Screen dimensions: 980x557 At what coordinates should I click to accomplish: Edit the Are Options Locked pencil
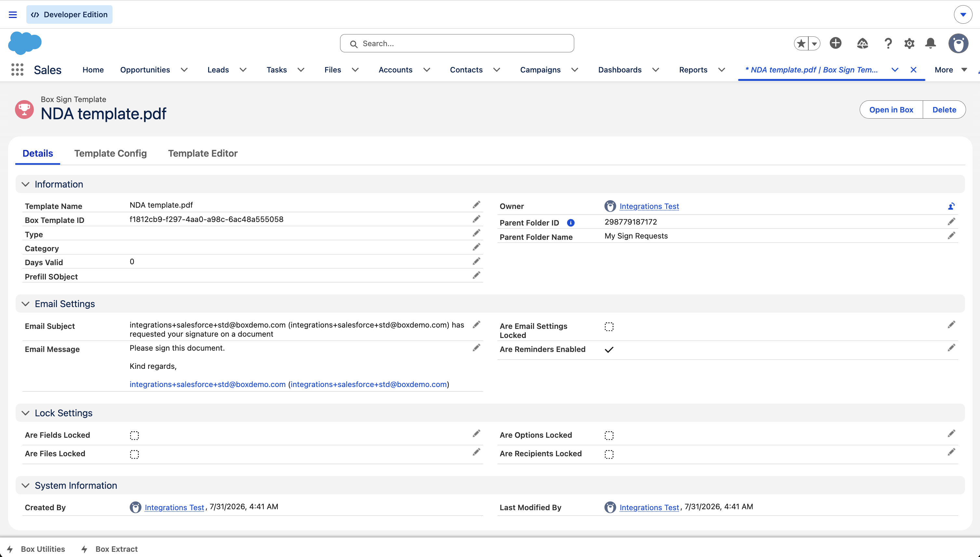click(x=951, y=434)
